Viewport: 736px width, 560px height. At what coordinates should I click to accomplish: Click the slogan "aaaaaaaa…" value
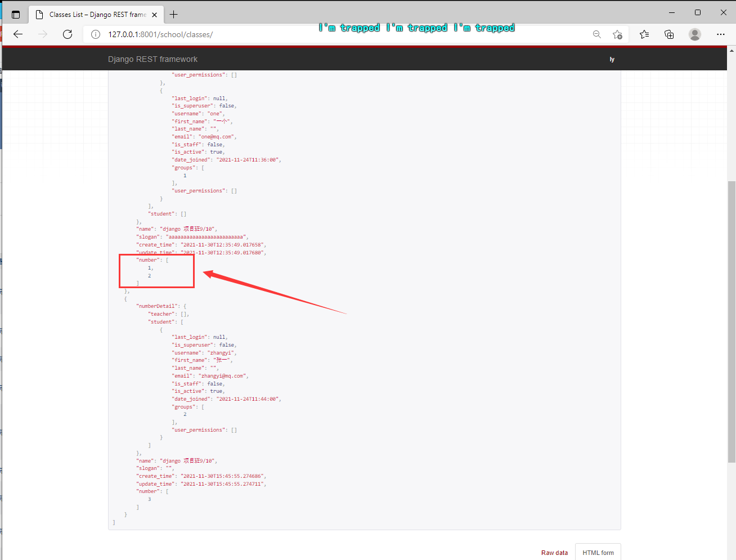pos(205,237)
